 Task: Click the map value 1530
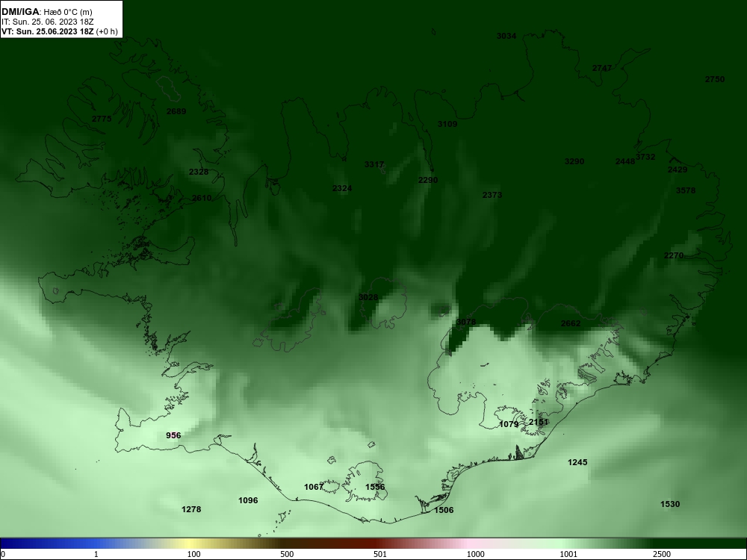(670, 504)
